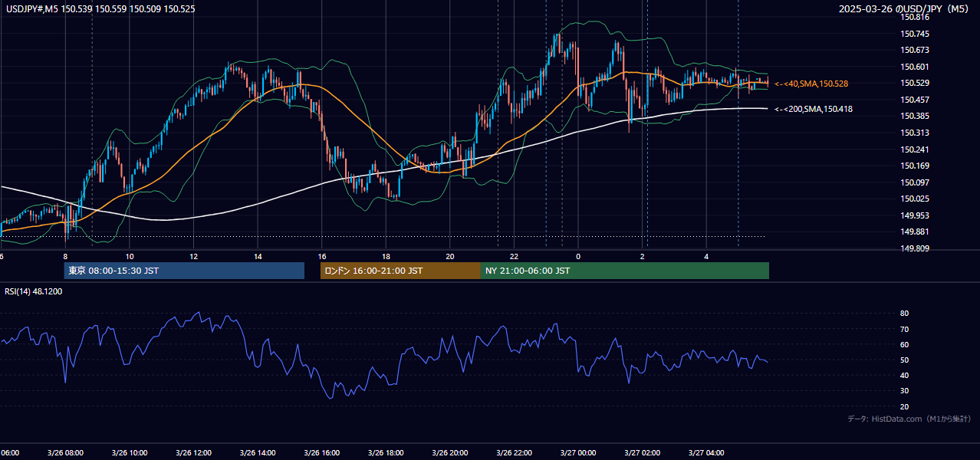The height and width of the screenshot is (460, 980).
Task: Click hour tick 12 on price chart axis
Action: pyautogui.click(x=194, y=256)
